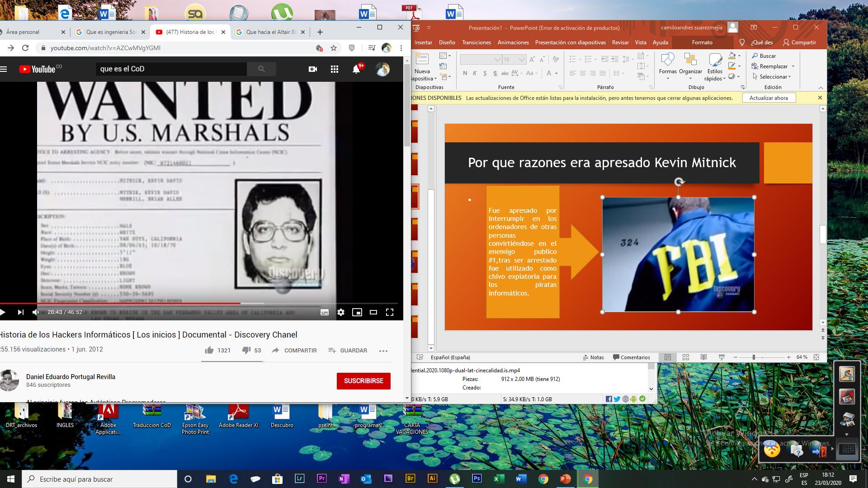Open the YouTube hamburger guide menu
This screenshot has width=868, height=488.
(x=4, y=69)
